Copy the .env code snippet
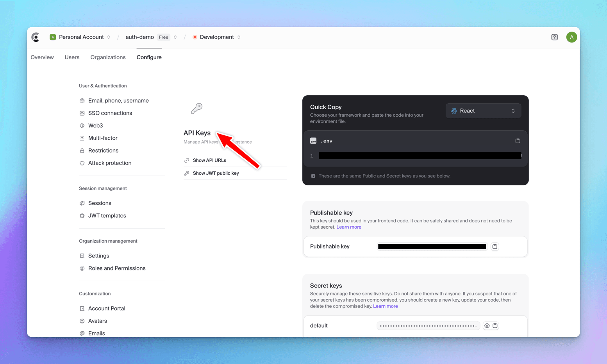The height and width of the screenshot is (364, 607). [518, 141]
